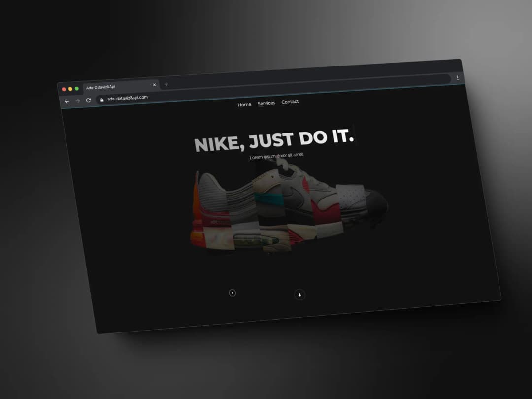The width and height of the screenshot is (532, 399).
Task: Click the address bar showing ada-dataviz&api.com
Action: tap(127, 97)
